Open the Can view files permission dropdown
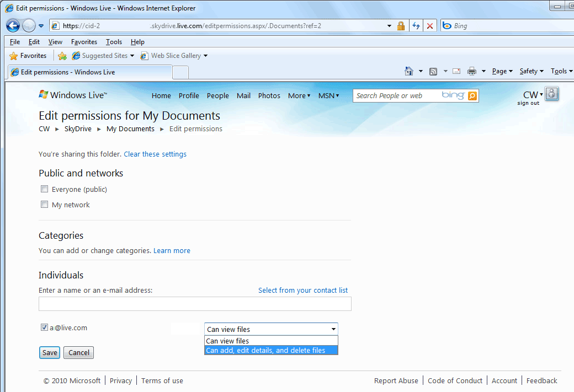The height and width of the screenshot is (392, 574). tap(271, 329)
